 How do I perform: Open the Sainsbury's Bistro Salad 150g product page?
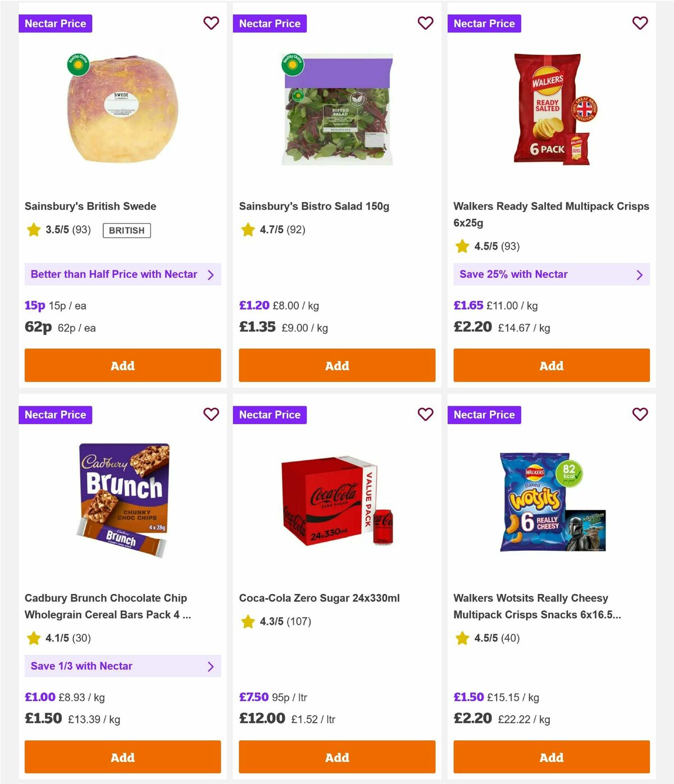[x=315, y=206]
